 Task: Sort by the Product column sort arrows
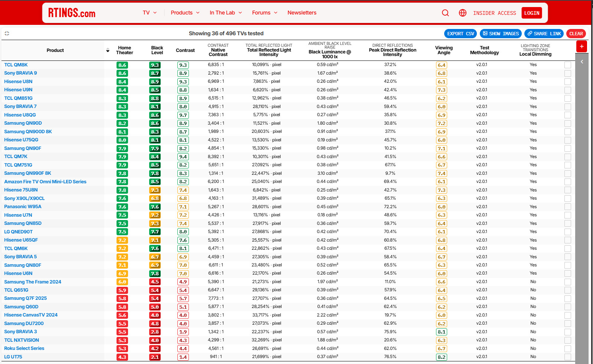(x=108, y=50)
